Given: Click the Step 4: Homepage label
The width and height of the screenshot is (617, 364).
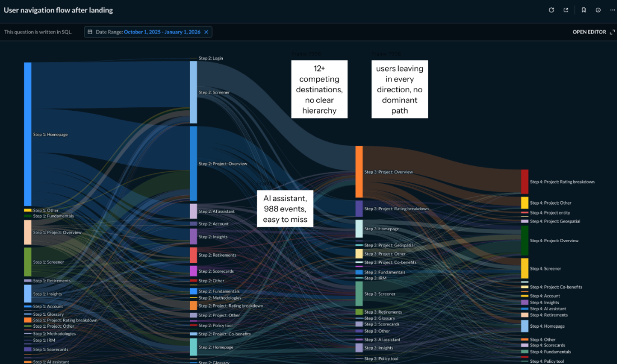Looking at the screenshot, I should click(x=547, y=326).
